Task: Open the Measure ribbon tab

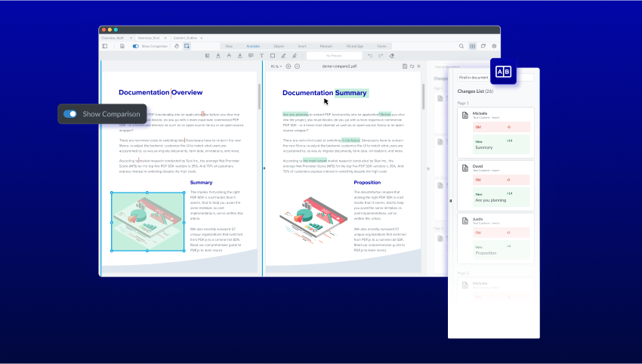Action: click(x=326, y=46)
